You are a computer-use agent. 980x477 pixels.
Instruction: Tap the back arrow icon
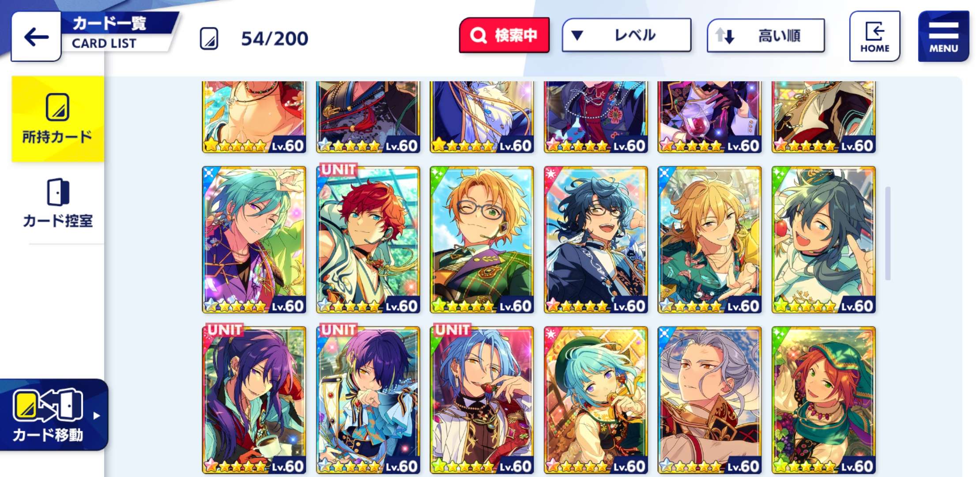coord(36,37)
